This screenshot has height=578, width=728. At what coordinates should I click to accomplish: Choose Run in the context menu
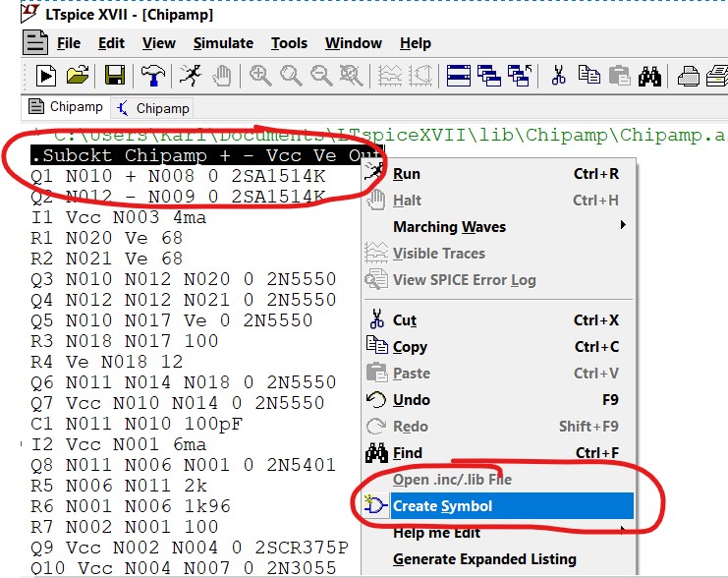(498, 174)
